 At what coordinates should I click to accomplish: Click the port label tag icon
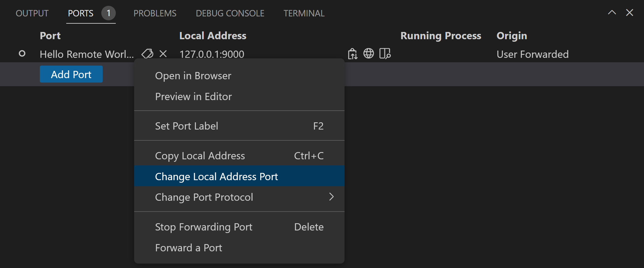tap(147, 54)
